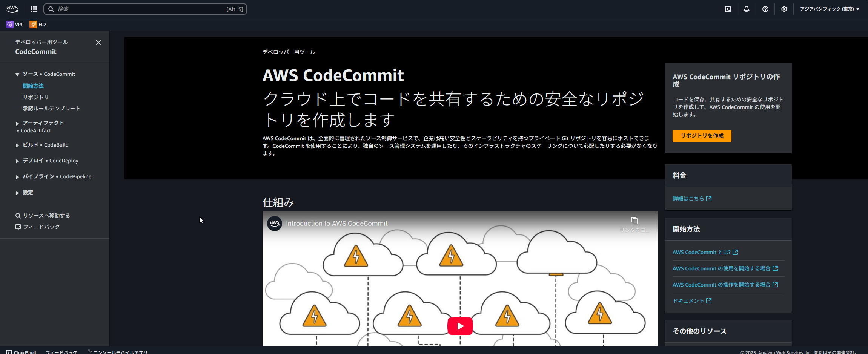Screen dimensions: 868x354
Task: Play the Introduction to AWS CodeCommit video
Action: (x=459, y=326)
